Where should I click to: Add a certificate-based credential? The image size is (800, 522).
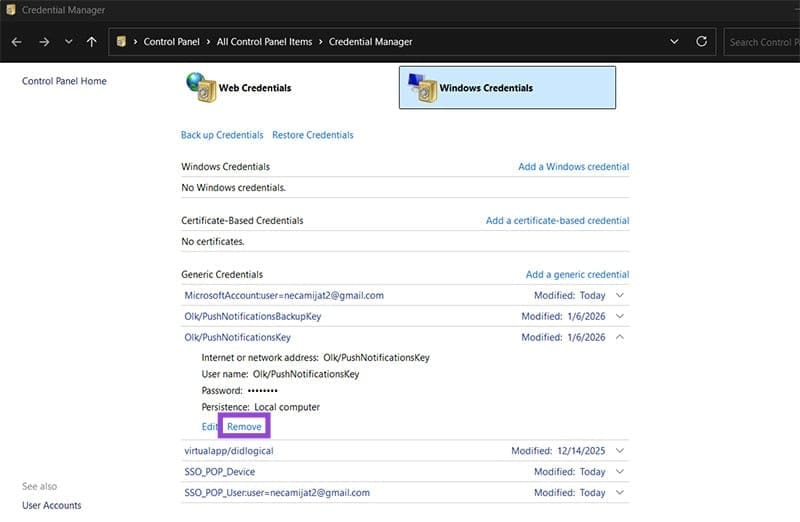tap(557, 220)
